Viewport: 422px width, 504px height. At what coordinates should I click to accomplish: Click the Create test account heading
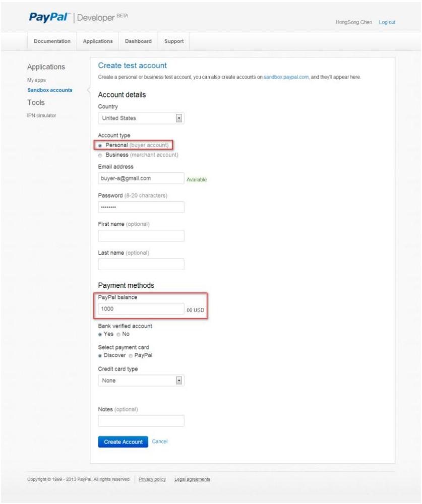point(132,66)
